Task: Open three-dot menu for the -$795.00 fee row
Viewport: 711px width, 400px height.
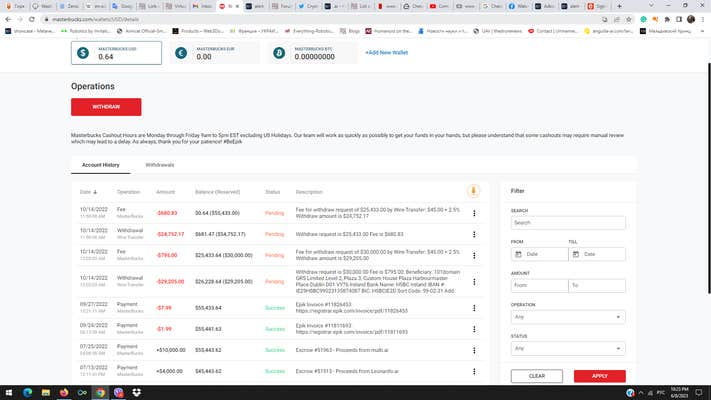Action: click(474, 255)
